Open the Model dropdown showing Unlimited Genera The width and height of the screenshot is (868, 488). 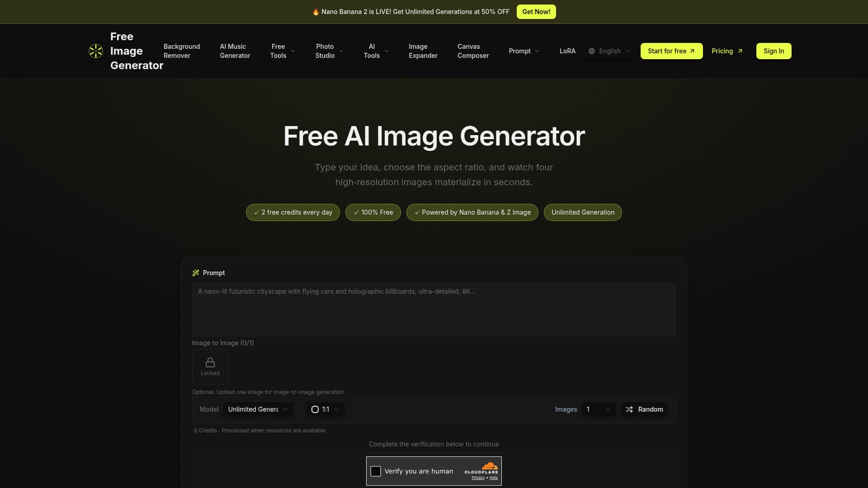258,409
